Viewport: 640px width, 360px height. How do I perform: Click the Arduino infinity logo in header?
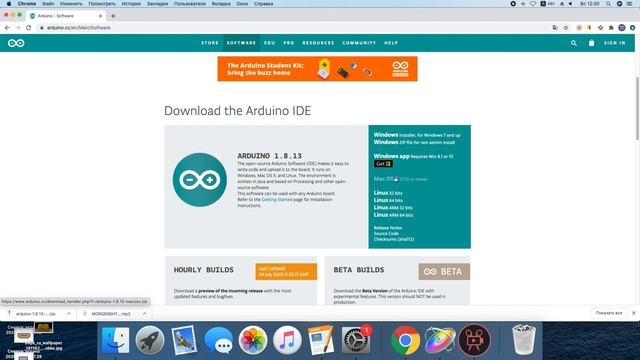pyautogui.click(x=16, y=43)
